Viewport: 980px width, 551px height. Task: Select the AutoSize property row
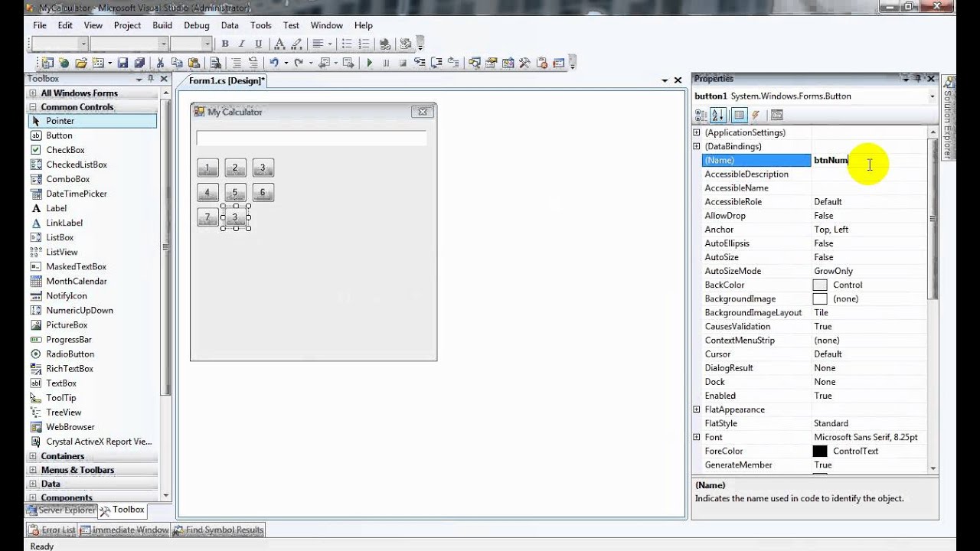(x=814, y=257)
